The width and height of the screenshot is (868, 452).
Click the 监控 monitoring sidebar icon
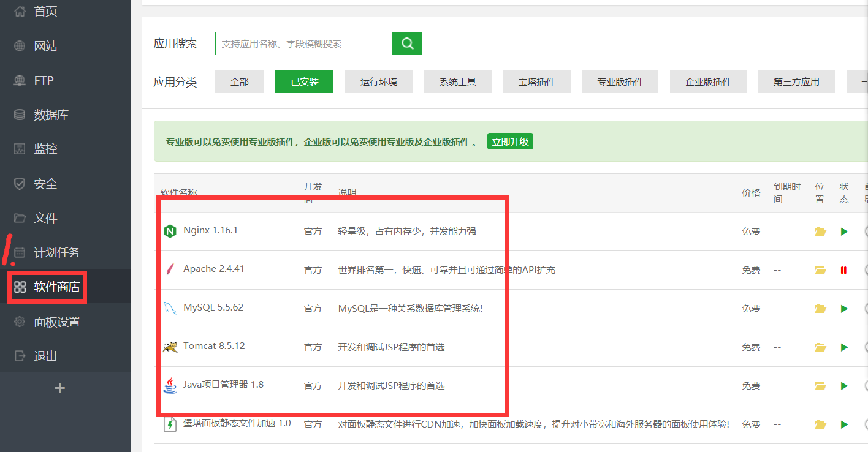20,148
